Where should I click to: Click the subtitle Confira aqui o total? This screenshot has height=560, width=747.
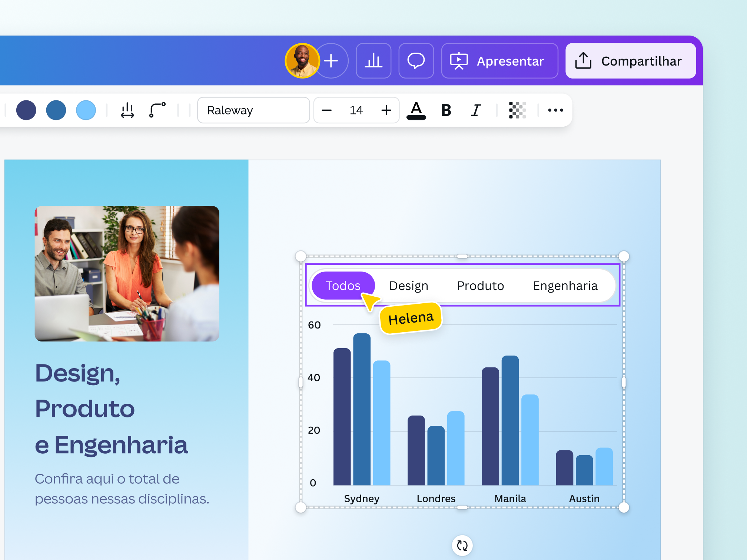(122, 489)
